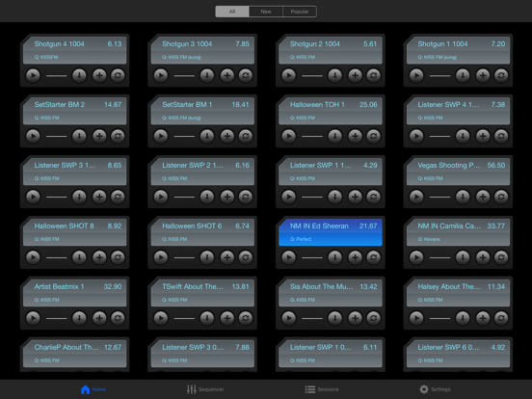Play Listener SWP 3 1... clip
Image resolution: width=532 pixels, height=399 pixels.
click(x=33, y=197)
